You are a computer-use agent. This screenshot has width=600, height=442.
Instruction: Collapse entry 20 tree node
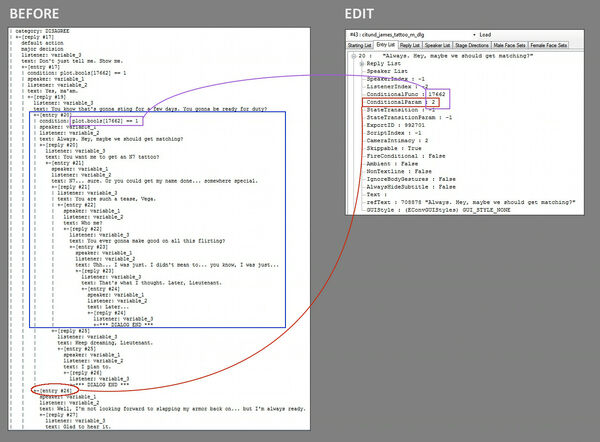(354, 56)
